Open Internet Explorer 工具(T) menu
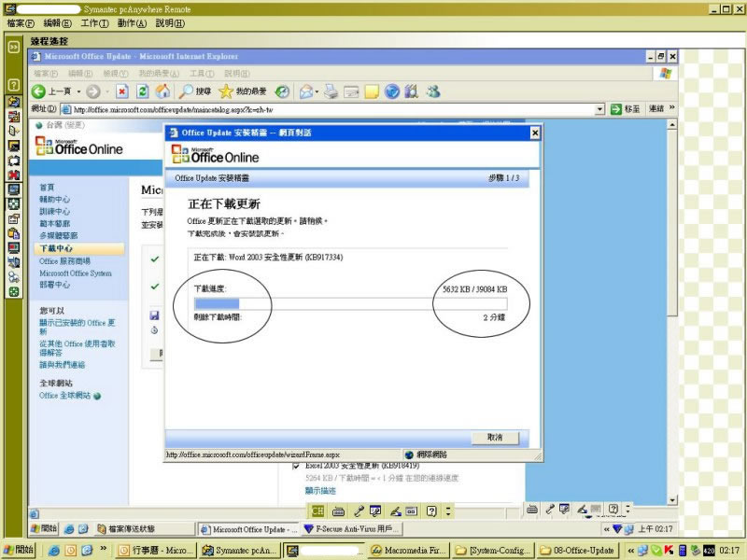Screen dimensions: 747x560 tap(202, 74)
